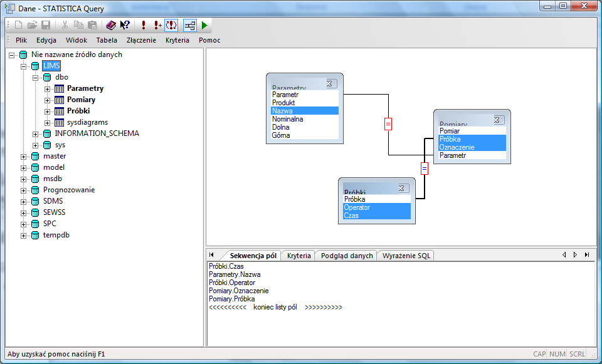Click the Parametry table grid icon
This screenshot has width=602, height=364.
(x=59, y=89)
